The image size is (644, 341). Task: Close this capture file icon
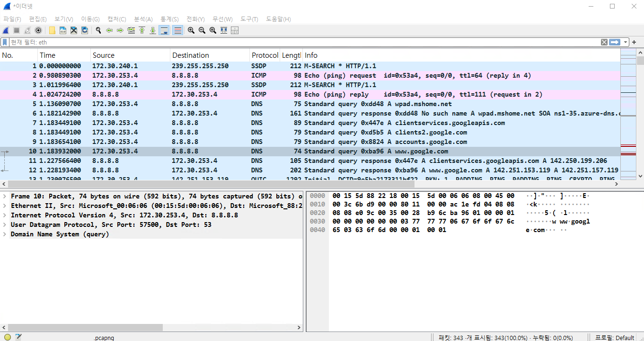click(x=74, y=30)
